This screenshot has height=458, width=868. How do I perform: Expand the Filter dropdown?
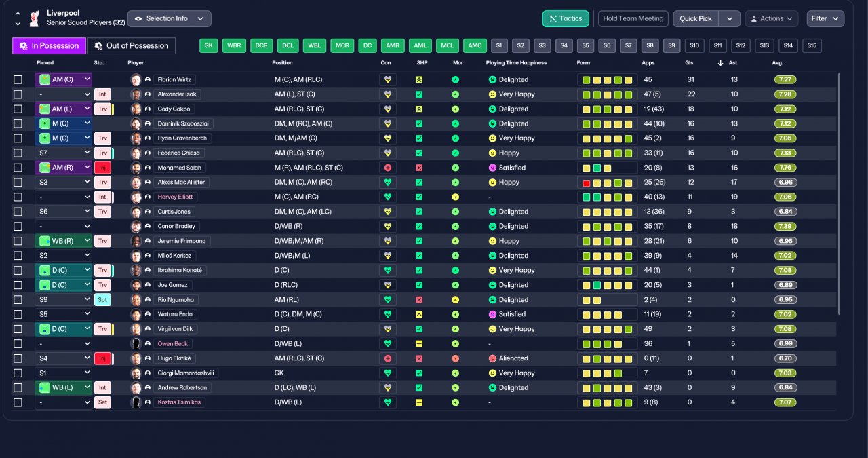(x=825, y=18)
